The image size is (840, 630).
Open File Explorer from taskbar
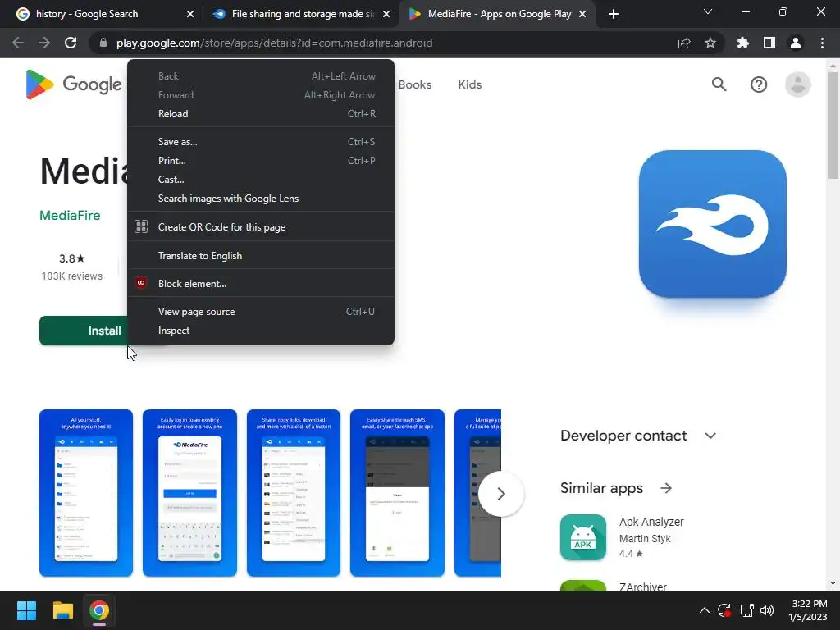(x=62, y=610)
